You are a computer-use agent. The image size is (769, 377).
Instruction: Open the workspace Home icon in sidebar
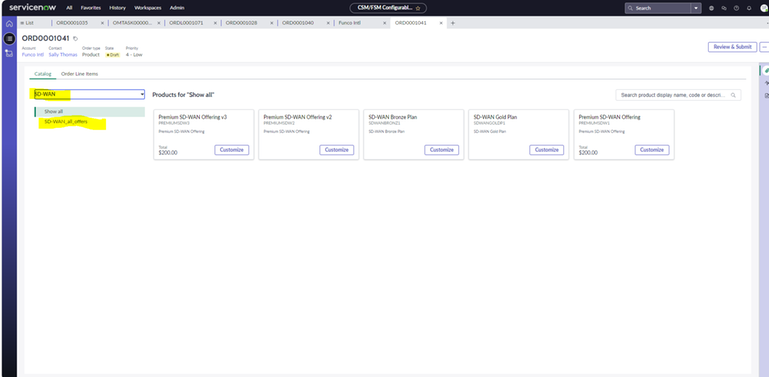point(9,24)
